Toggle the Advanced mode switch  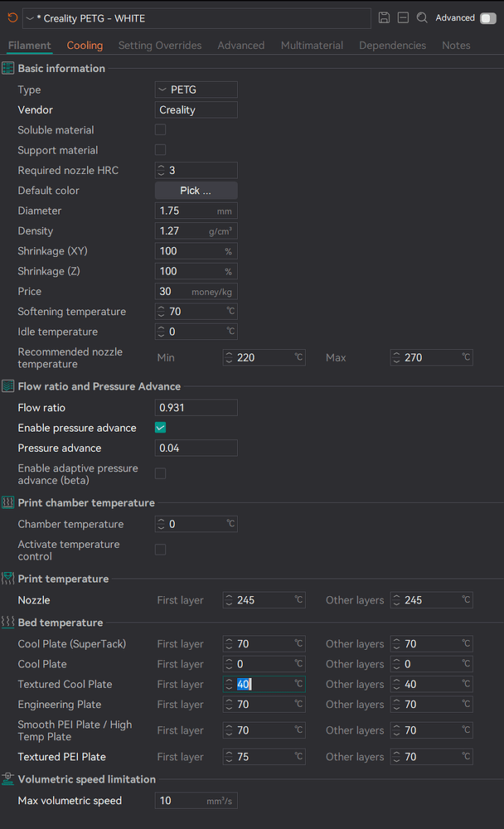488,18
